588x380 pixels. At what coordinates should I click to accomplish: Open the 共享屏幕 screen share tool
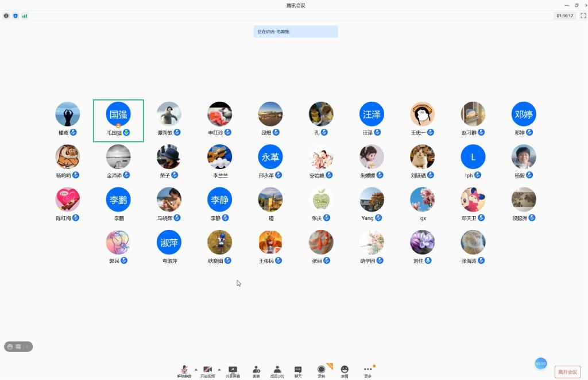point(233,371)
